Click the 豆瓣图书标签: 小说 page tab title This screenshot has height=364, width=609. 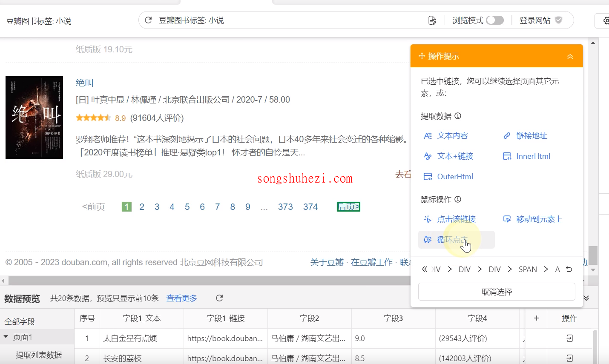[x=39, y=21]
